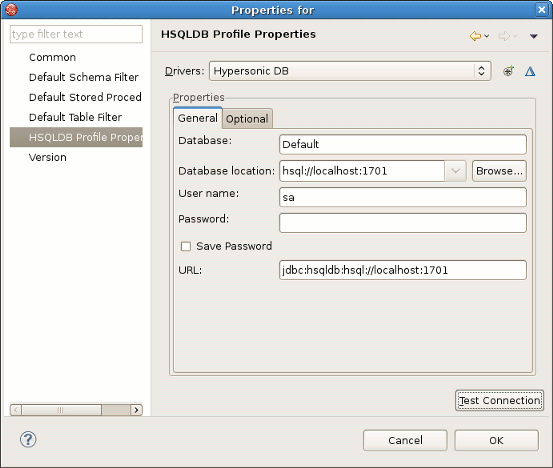Click the forward navigation arrow icon

pos(504,36)
